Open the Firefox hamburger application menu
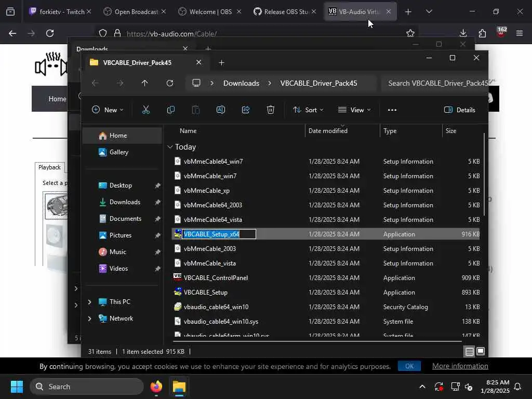Screen dimensions: 532x399 tap(519, 33)
